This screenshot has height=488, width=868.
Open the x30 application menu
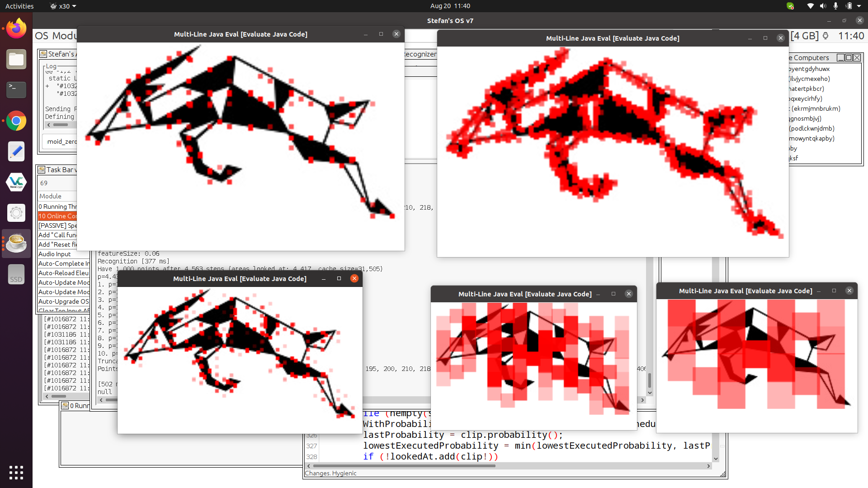[63, 6]
